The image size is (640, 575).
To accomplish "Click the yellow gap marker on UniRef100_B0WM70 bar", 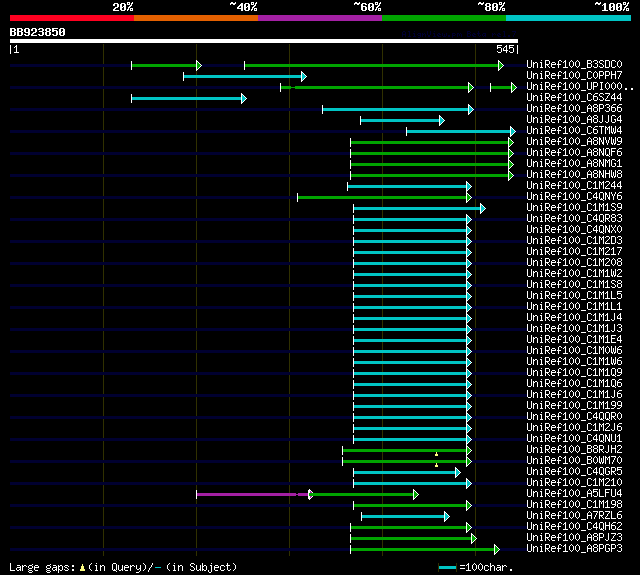I will [x=436, y=465].
